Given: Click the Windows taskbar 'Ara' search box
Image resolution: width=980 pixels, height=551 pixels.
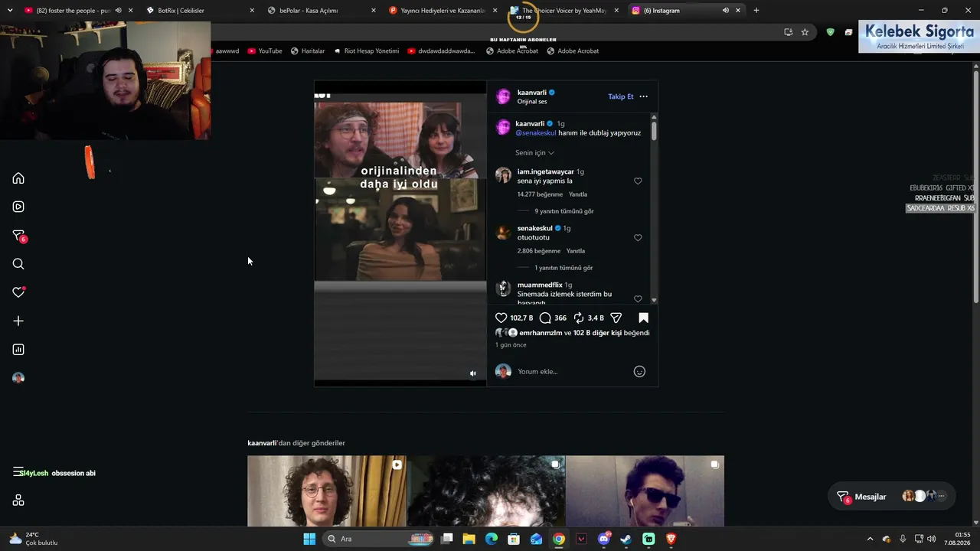Looking at the screenshot, I should [x=379, y=539].
